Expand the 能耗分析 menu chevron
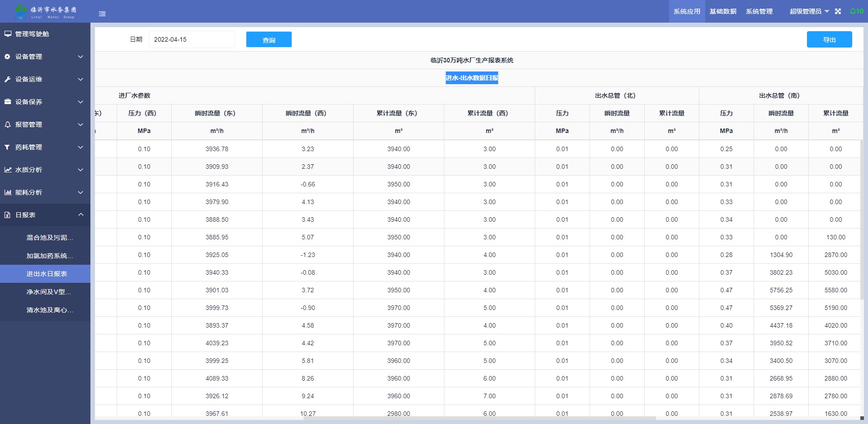The height and width of the screenshot is (424, 868). coord(80,192)
